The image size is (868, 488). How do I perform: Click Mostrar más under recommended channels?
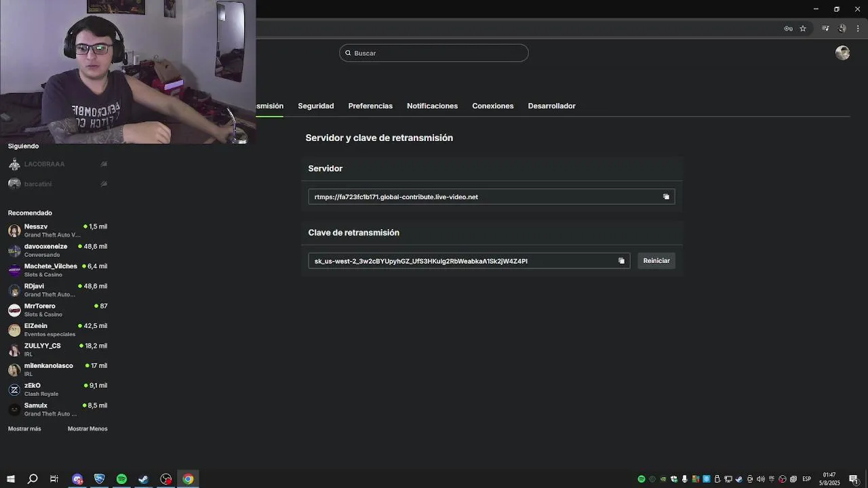24,428
